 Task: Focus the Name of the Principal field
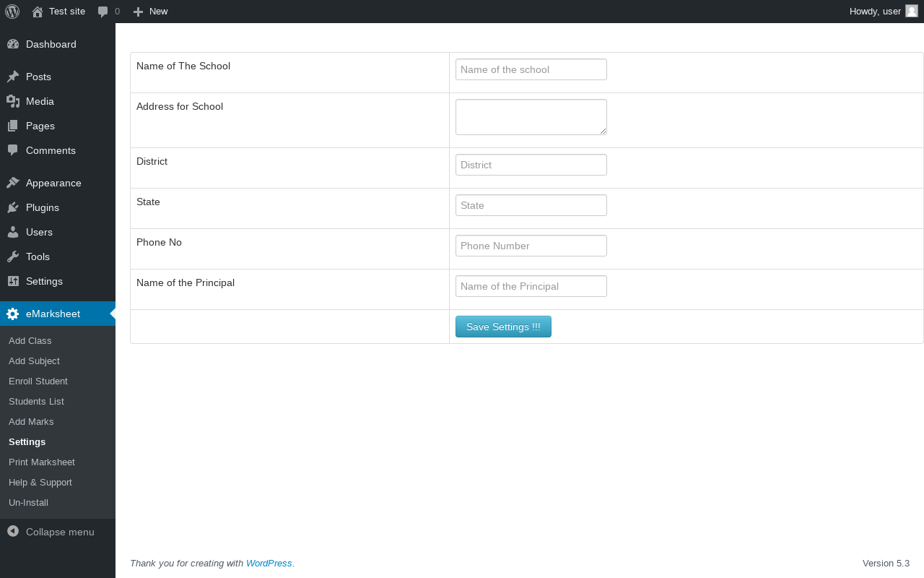click(531, 286)
